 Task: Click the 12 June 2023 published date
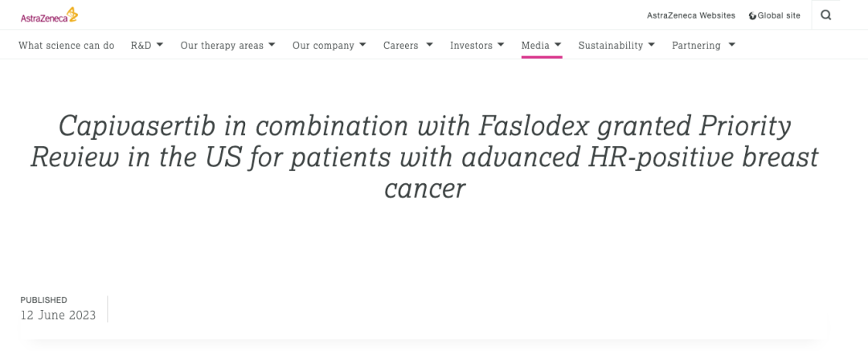point(58,316)
